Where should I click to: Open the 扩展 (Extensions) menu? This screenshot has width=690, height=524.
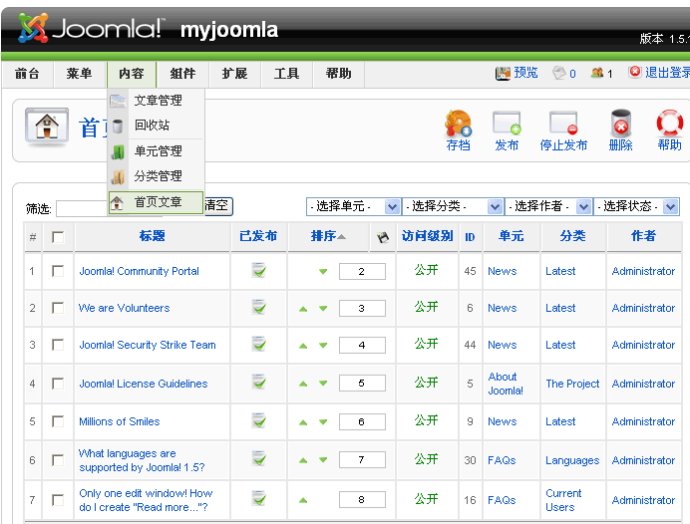pos(235,73)
